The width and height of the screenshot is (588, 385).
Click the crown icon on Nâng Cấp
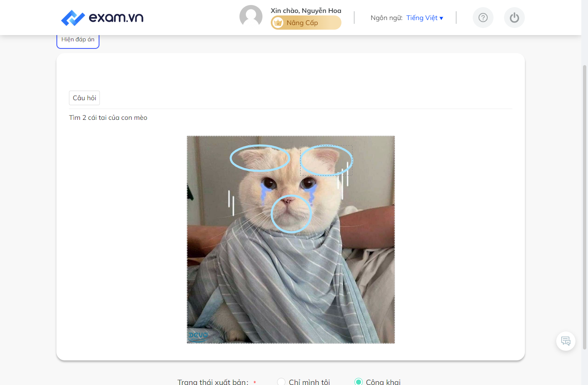(278, 23)
